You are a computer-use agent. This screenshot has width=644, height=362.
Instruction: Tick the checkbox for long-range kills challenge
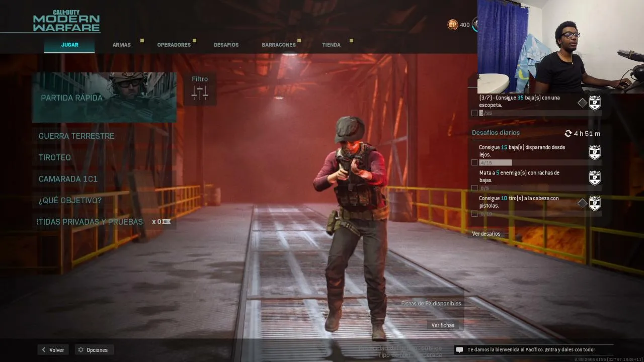point(474,162)
